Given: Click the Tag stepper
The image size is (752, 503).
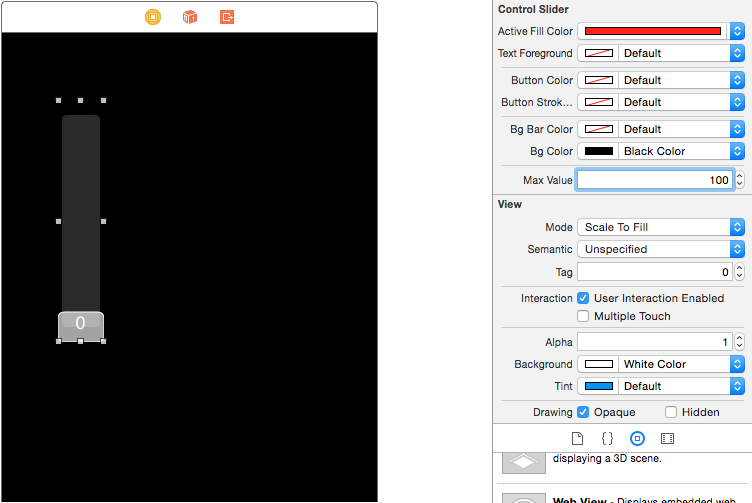Looking at the screenshot, I should tap(740, 272).
